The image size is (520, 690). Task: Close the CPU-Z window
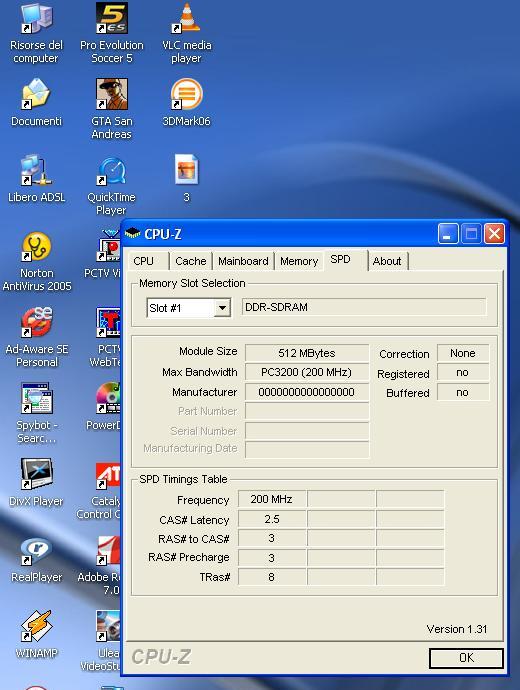pos(494,234)
